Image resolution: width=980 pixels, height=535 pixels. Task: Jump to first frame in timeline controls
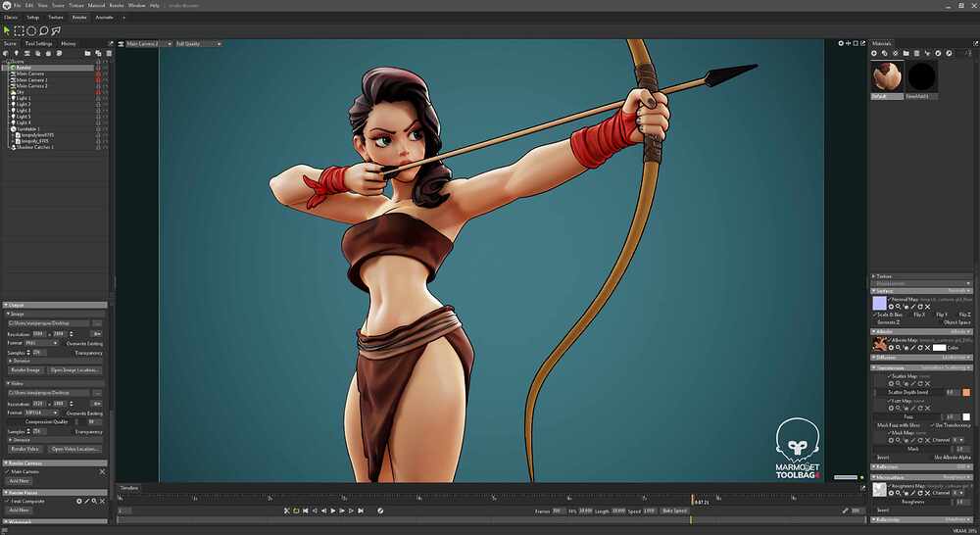(306, 511)
